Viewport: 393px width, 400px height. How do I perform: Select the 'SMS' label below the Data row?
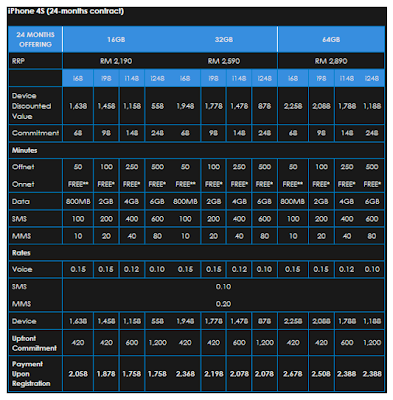(19, 219)
